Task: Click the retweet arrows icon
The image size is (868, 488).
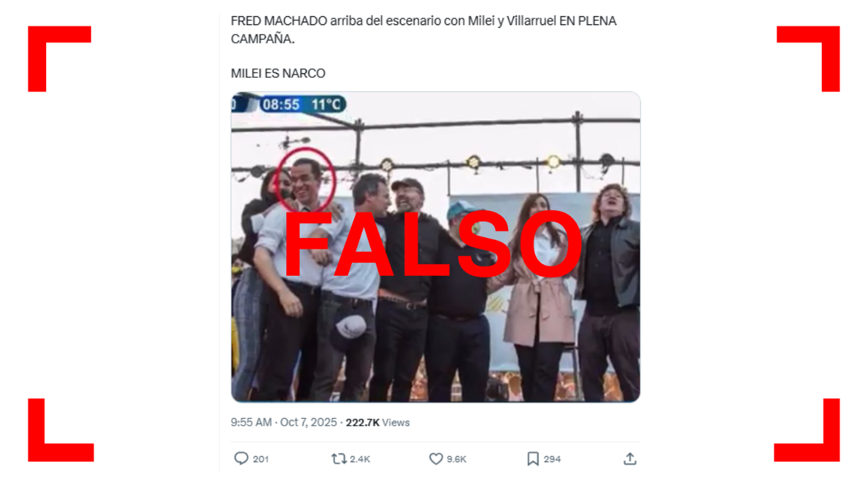Action: coord(338,459)
